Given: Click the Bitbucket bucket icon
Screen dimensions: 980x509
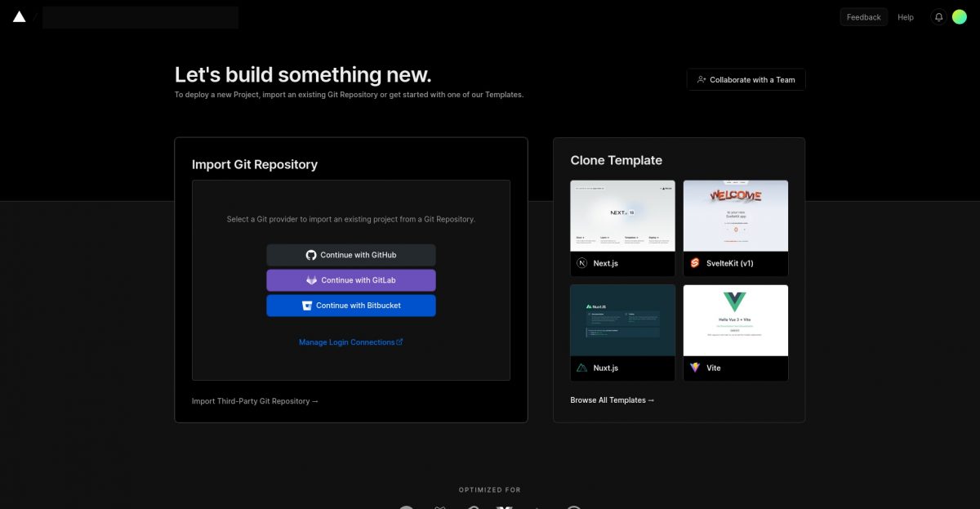Looking at the screenshot, I should tap(307, 306).
